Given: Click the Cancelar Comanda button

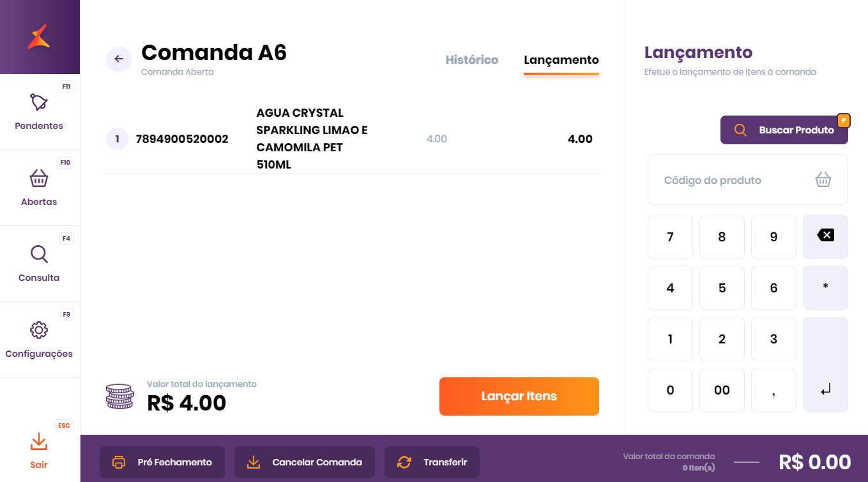Looking at the screenshot, I should 305,462.
